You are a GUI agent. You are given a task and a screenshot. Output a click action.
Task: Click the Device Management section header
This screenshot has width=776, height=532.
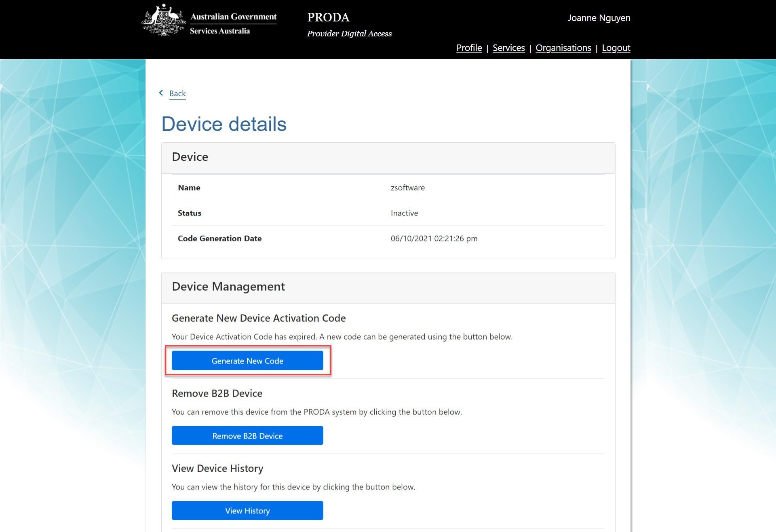[228, 287]
